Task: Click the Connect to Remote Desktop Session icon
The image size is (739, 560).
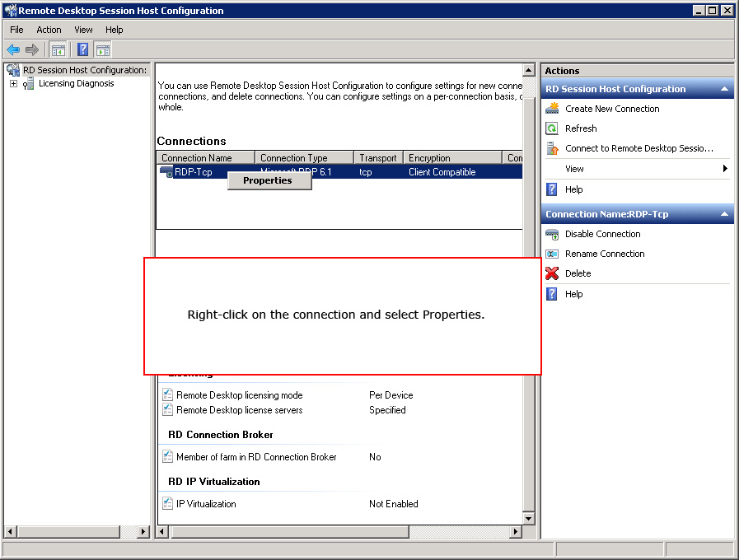Action: tap(552, 148)
